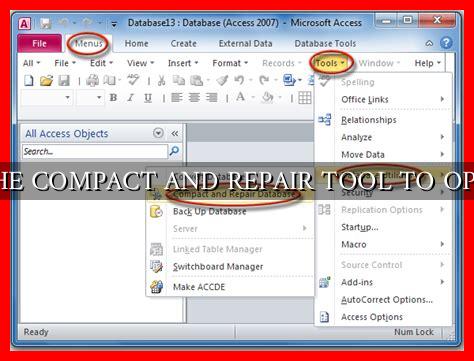The image size is (474, 361).
Task: Toggle Underline formatting button
Action: [148, 98]
